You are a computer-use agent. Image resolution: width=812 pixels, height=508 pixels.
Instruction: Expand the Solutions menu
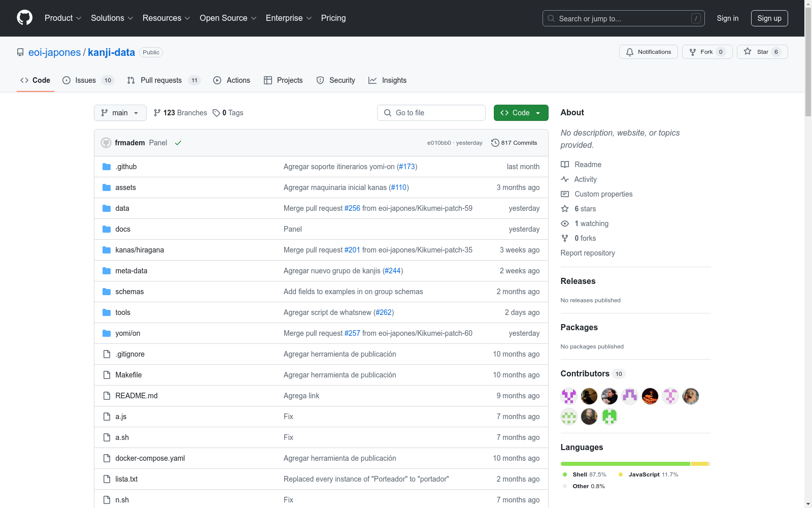pyautogui.click(x=112, y=18)
